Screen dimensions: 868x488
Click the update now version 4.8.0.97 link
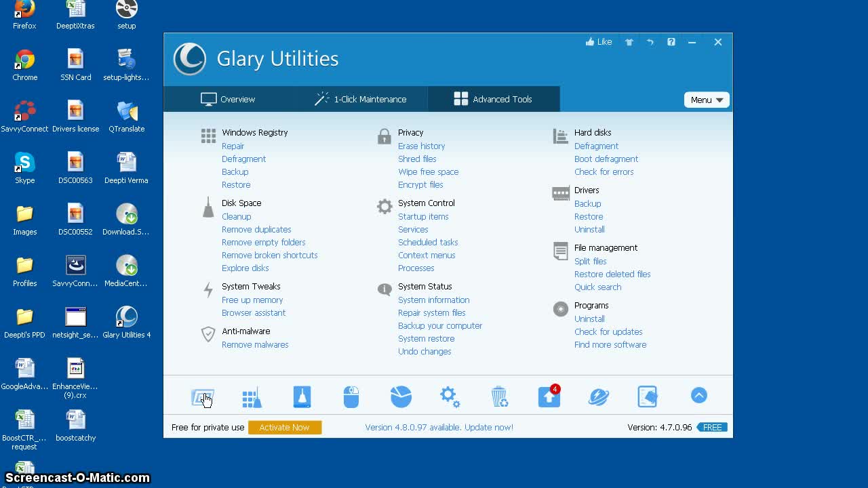tap(439, 428)
